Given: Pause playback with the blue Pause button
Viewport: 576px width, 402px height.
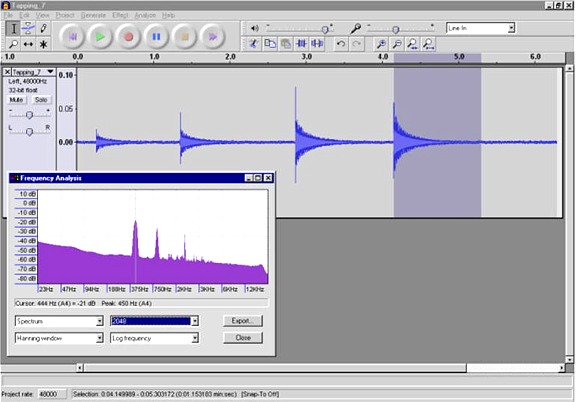Looking at the screenshot, I should pos(156,37).
